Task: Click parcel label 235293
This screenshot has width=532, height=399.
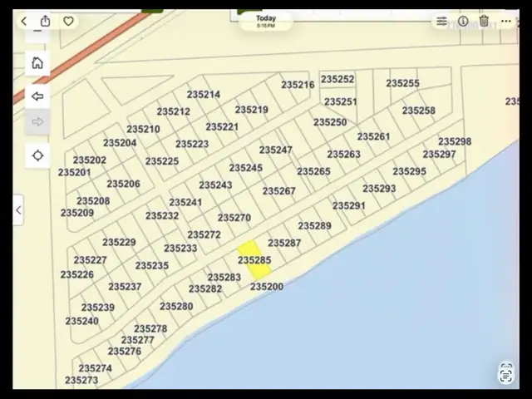Action: pyautogui.click(x=379, y=189)
